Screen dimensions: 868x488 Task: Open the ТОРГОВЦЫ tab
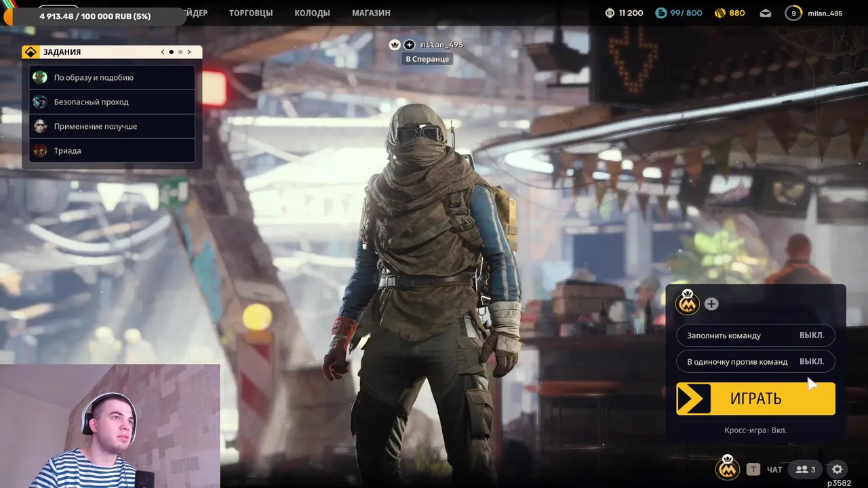pyautogui.click(x=251, y=13)
